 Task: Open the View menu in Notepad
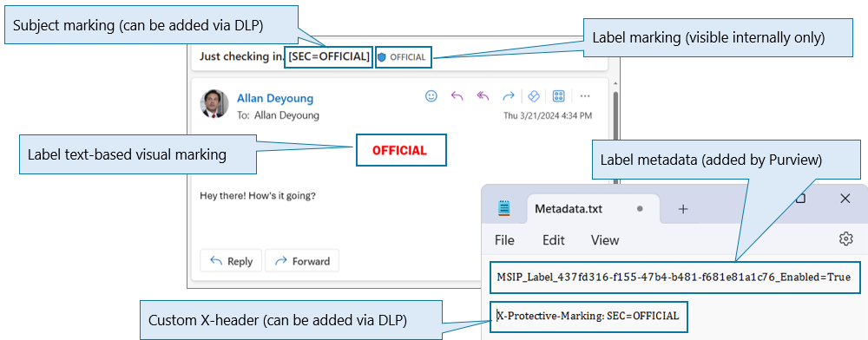coord(605,240)
